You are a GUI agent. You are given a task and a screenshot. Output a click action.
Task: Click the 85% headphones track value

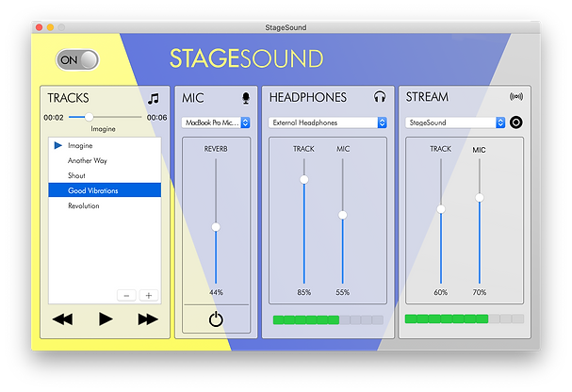(303, 292)
